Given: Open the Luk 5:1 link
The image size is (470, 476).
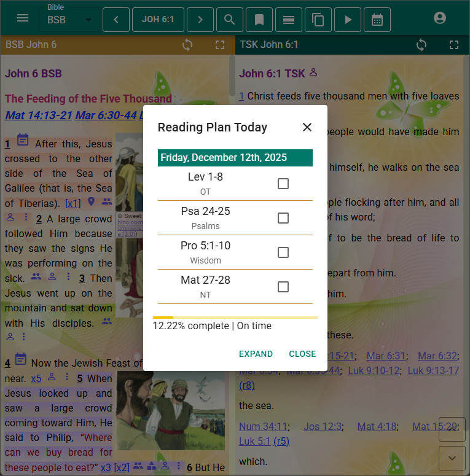Looking at the screenshot, I should coord(254,442).
